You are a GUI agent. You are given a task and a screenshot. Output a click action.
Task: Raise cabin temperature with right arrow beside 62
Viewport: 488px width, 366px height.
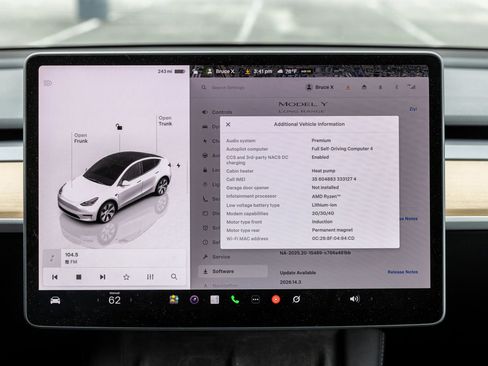(x=131, y=300)
